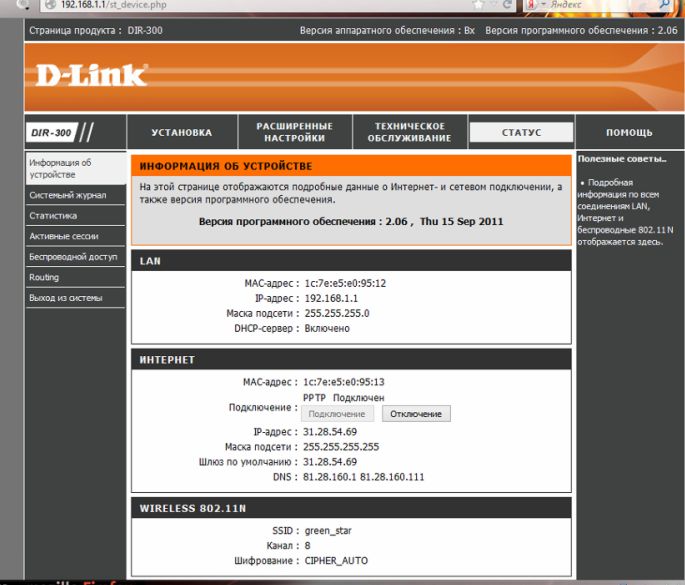Open the Техническое обслуживание tab
Image resolution: width=685 pixels, height=585 pixels.
(409, 132)
